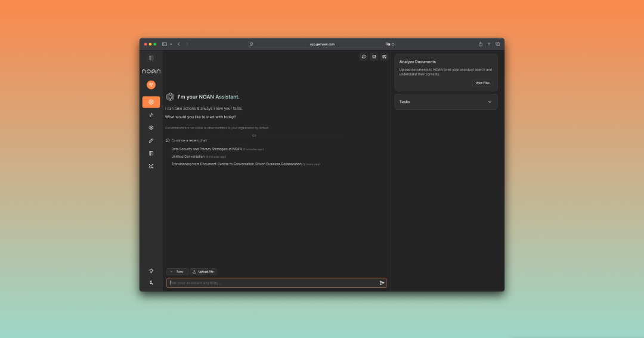
Task: Open the orange team avatar button
Action: [x=151, y=85]
